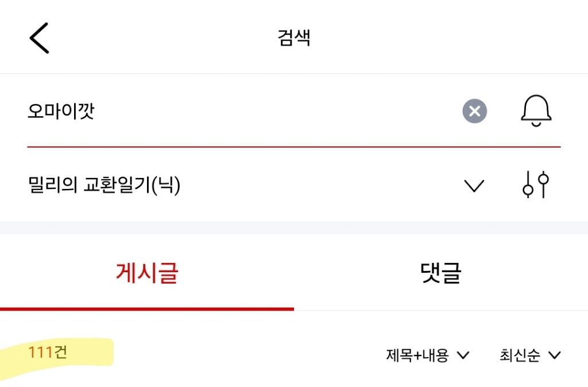Tap the bell to manage notification keywords
Viewport: 588px width, 387px height.
(536, 111)
